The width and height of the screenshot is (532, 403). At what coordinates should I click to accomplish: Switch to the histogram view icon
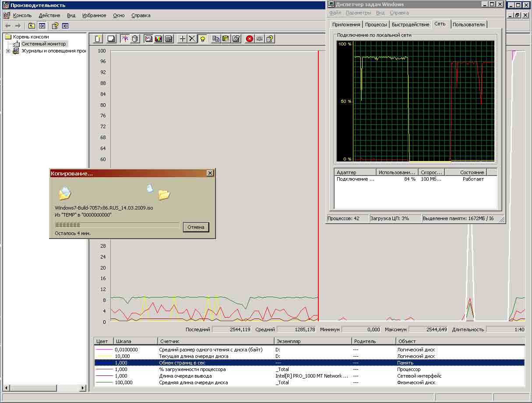(x=159, y=39)
